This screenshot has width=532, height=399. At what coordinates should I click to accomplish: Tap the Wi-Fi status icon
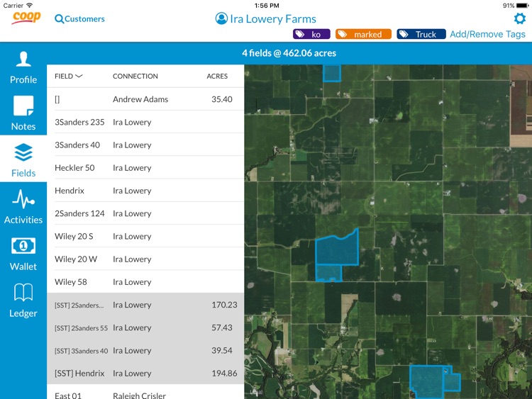(x=30, y=5)
